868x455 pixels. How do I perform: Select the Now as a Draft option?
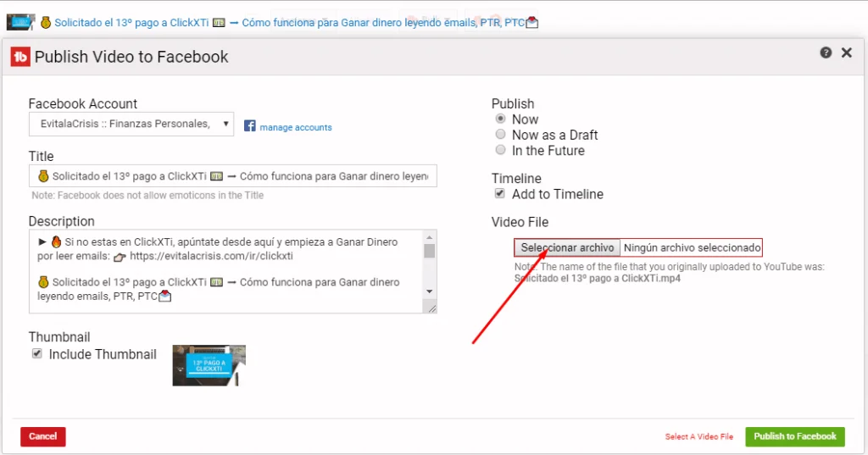tap(500, 134)
